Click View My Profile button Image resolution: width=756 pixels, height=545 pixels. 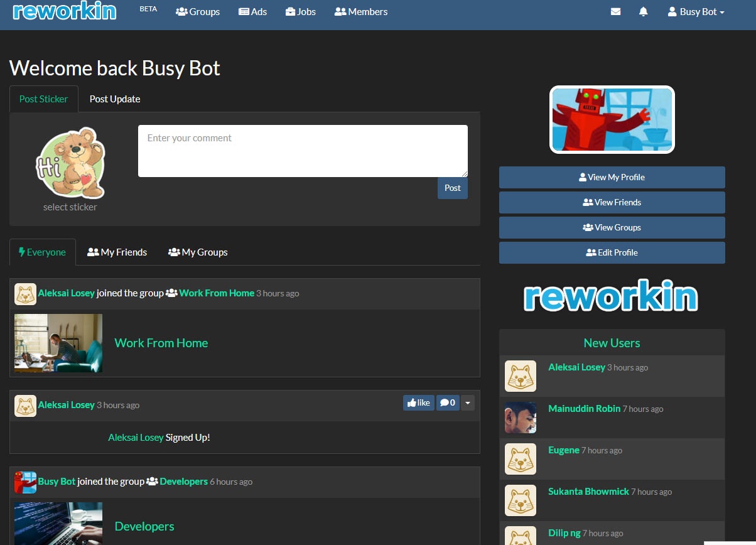(x=612, y=178)
